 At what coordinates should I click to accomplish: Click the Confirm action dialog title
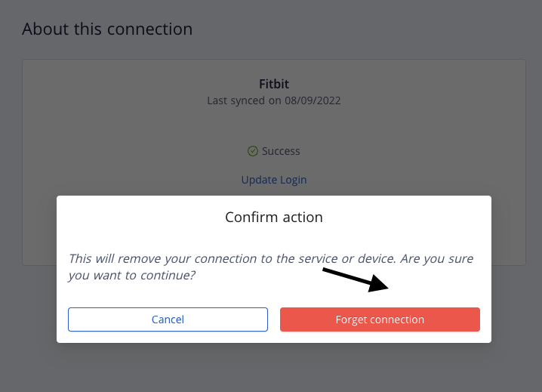(274, 218)
